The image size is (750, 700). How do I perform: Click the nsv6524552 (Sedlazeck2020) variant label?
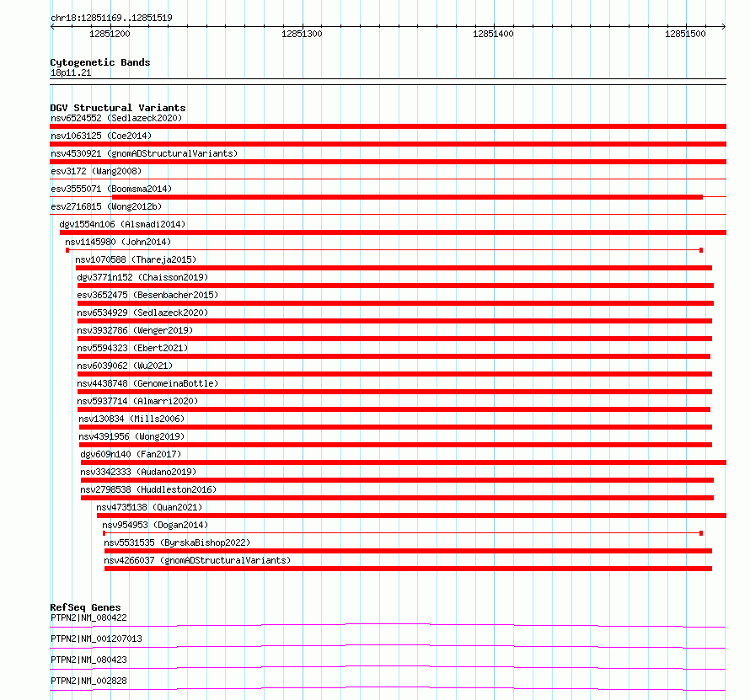(116, 118)
